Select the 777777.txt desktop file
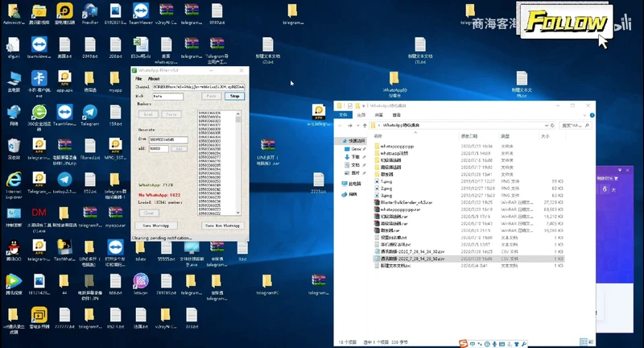Viewport: 644px width, 348px height. pyautogui.click(x=64, y=318)
